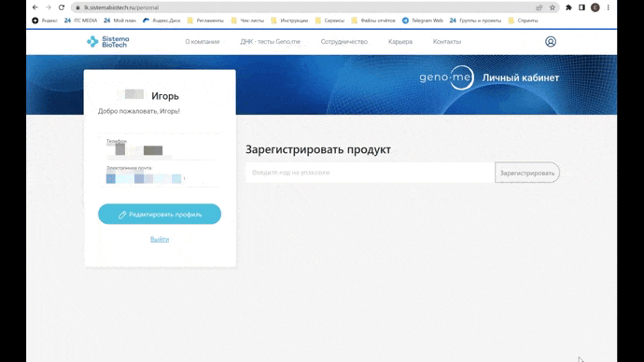
Task: Click the Телефон field label
Action: click(x=117, y=141)
